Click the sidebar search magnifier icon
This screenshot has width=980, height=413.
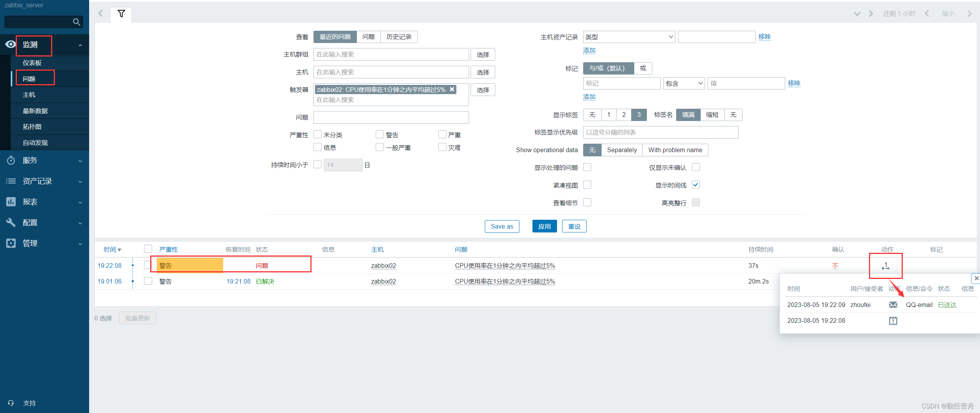76,22
